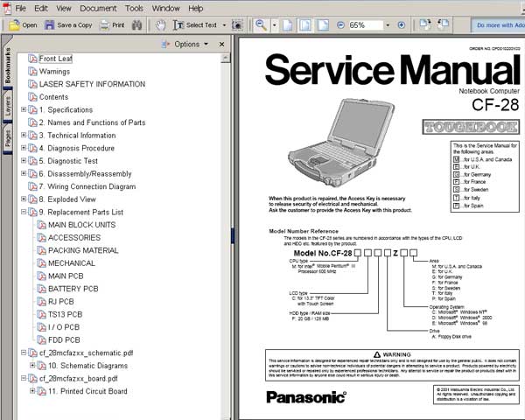525x420 pixels.
Task: Expand the 10. Schematic Diagrams bookmark
Action: pyautogui.click(x=32, y=365)
